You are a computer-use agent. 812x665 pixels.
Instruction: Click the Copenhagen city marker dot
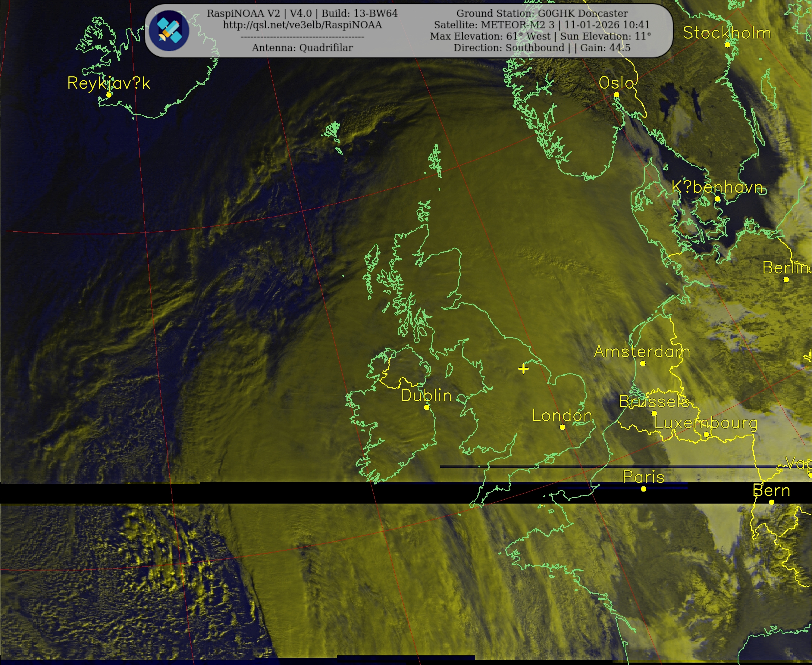(x=717, y=199)
